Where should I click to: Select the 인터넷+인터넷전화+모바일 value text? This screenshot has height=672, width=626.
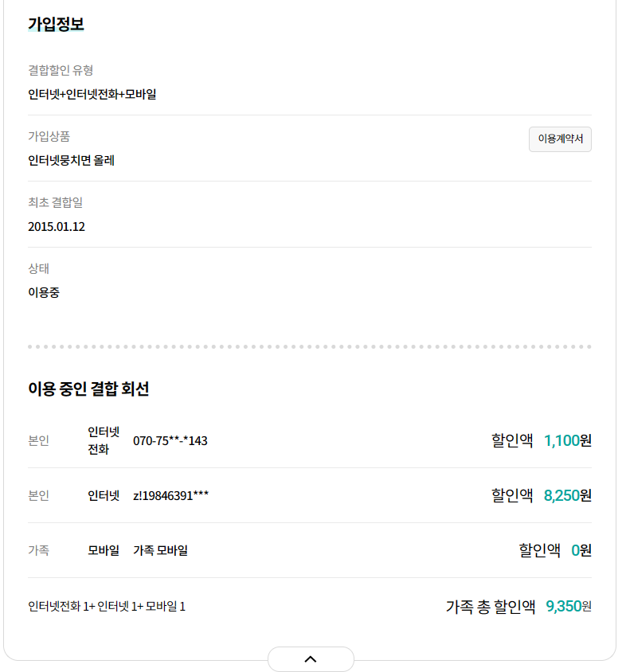[x=92, y=94]
